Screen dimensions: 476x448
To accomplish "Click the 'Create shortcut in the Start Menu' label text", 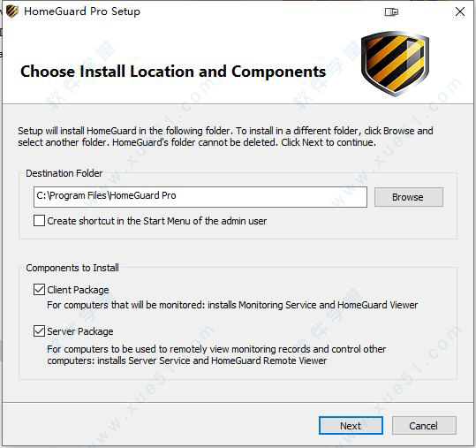I will click(156, 221).
